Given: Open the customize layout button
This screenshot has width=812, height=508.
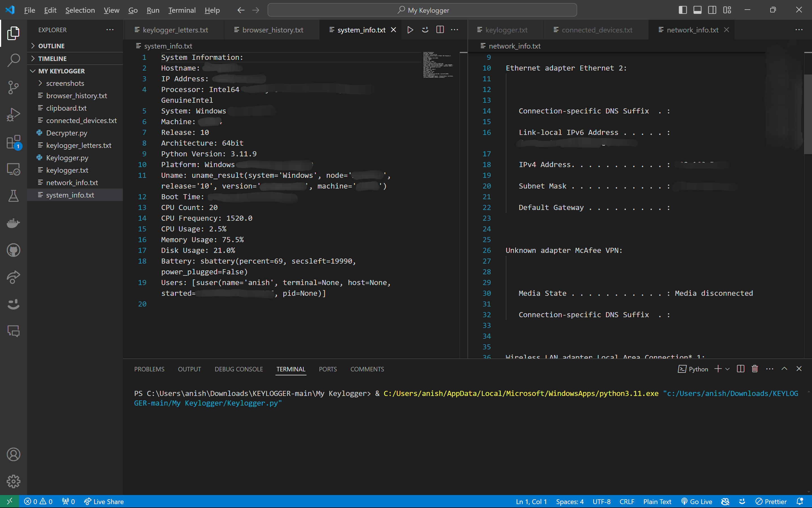Looking at the screenshot, I should (727, 10).
